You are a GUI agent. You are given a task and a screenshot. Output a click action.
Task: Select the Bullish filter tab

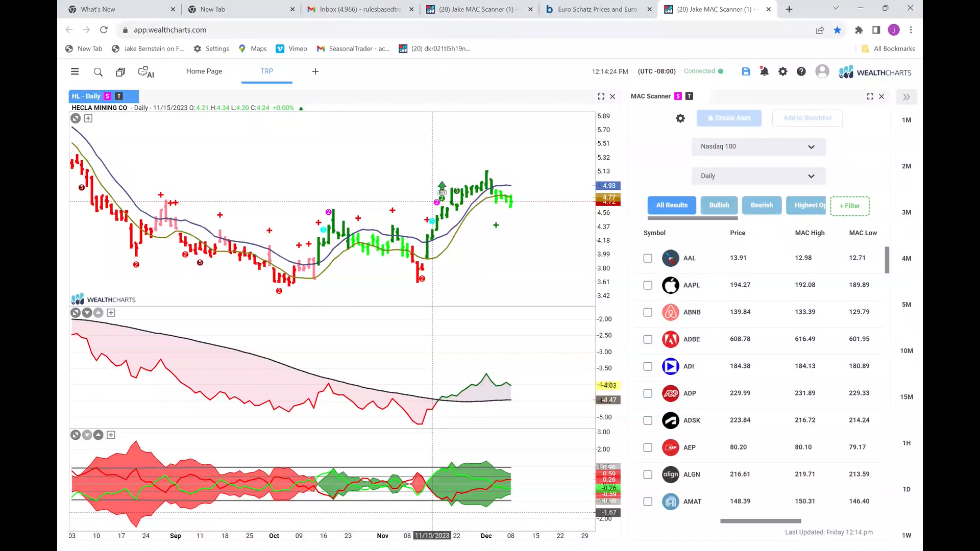[x=719, y=205]
